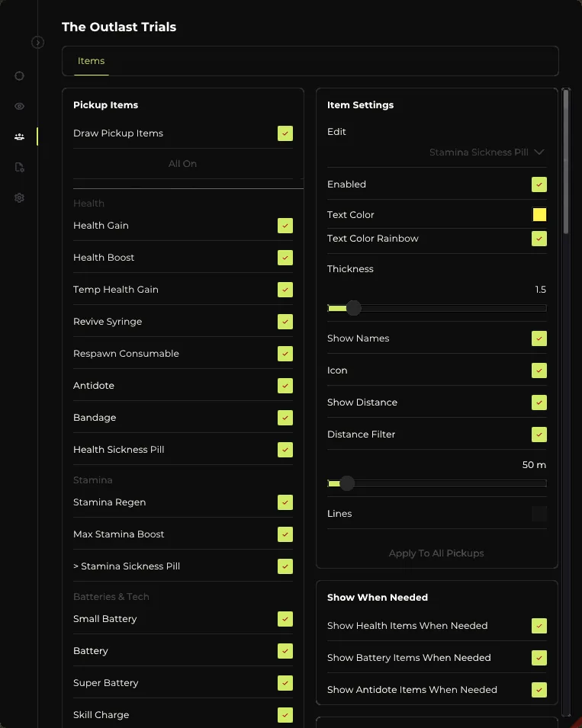
Task: Toggle Show Health Items When Needed
Action: pos(539,626)
